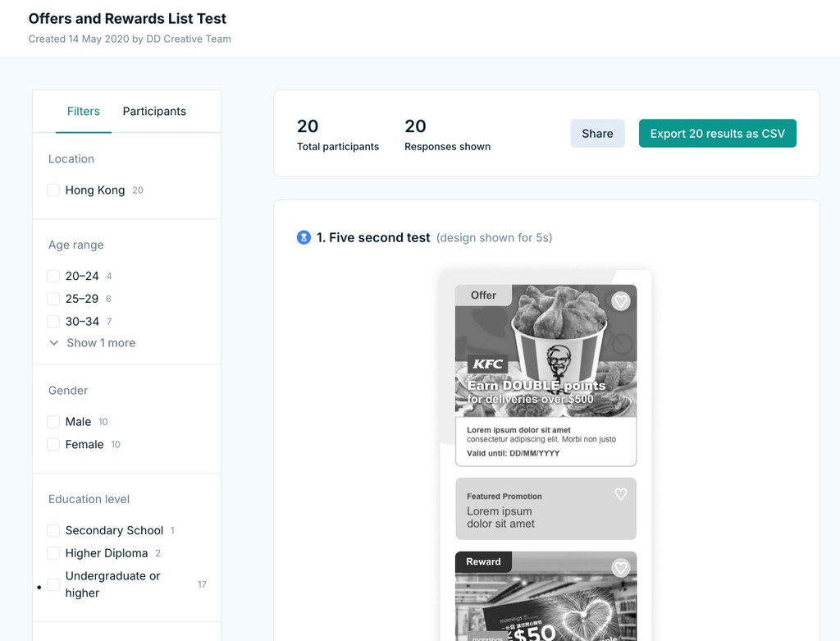Click the Responses shown count

[x=415, y=126]
